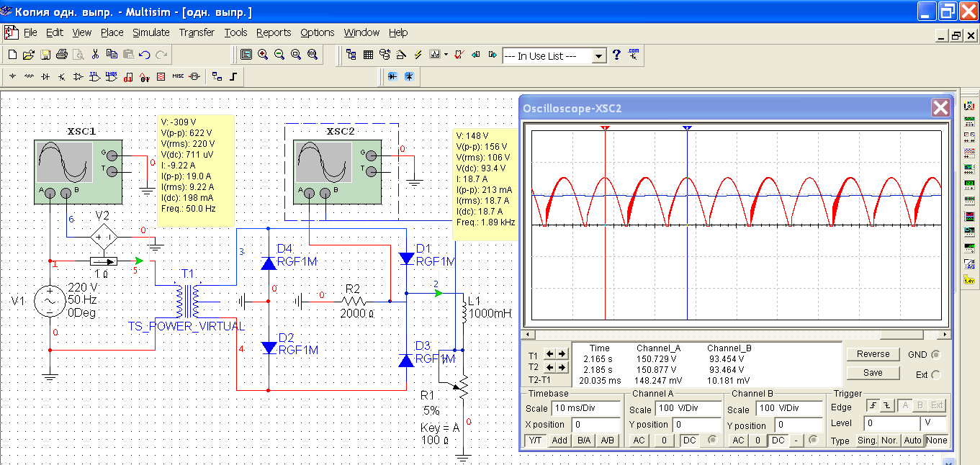Click the Reverse button in oscilloscope
The height and width of the screenshot is (465, 980).
coord(873,354)
